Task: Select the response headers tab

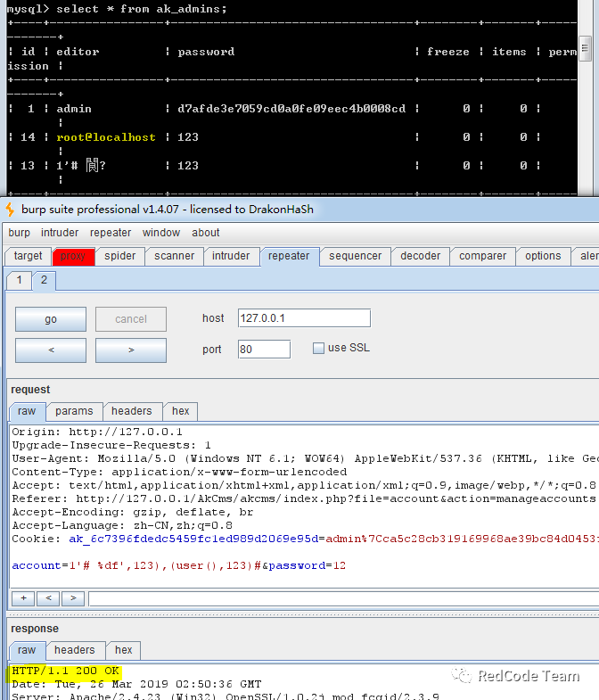Action: pyautogui.click(x=75, y=650)
